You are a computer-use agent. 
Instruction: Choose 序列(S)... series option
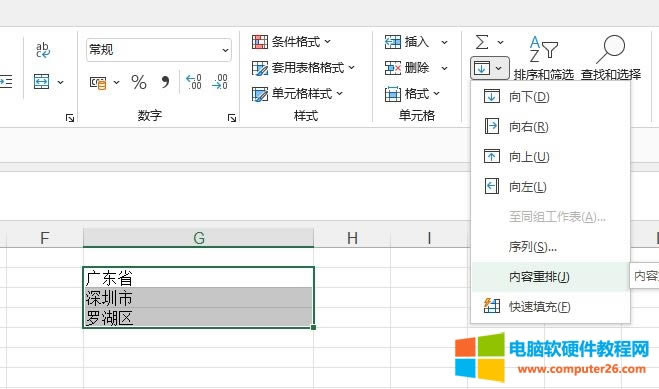[x=551, y=247]
